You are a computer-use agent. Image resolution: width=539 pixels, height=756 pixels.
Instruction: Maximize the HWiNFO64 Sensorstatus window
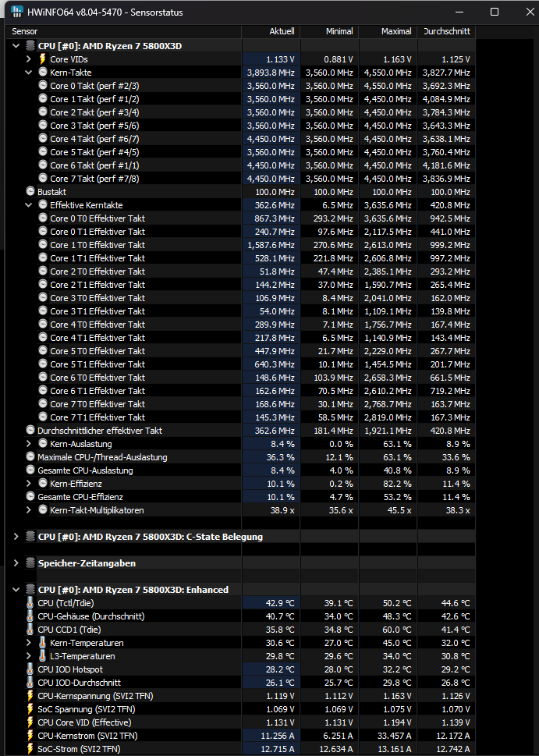click(495, 12)
